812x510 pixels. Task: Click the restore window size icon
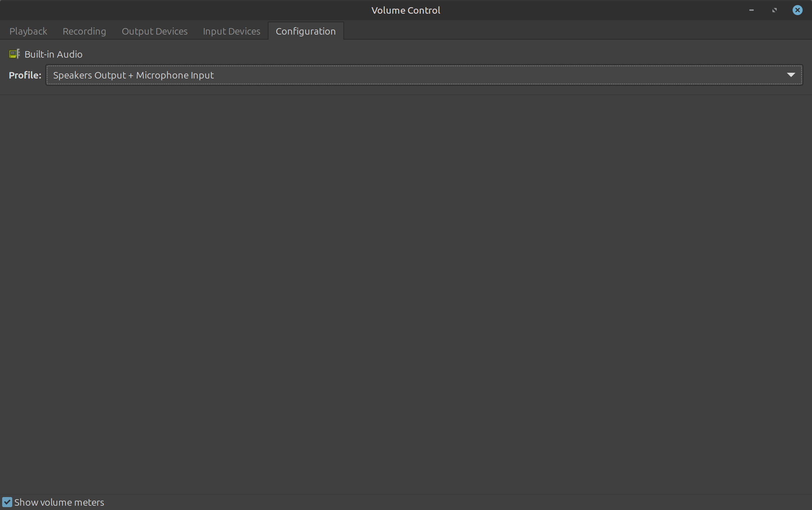point(774,10)
